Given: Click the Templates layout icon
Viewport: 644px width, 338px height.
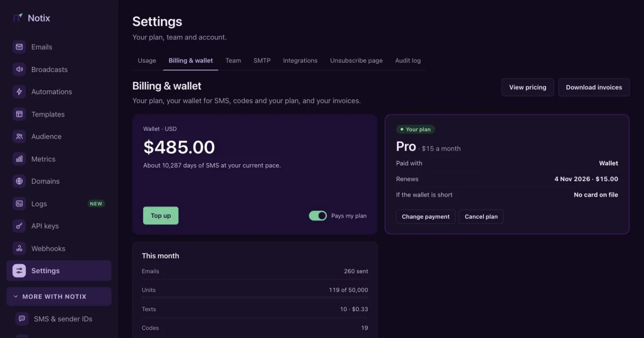Looking at the screenshot, I should click(19, 114).
